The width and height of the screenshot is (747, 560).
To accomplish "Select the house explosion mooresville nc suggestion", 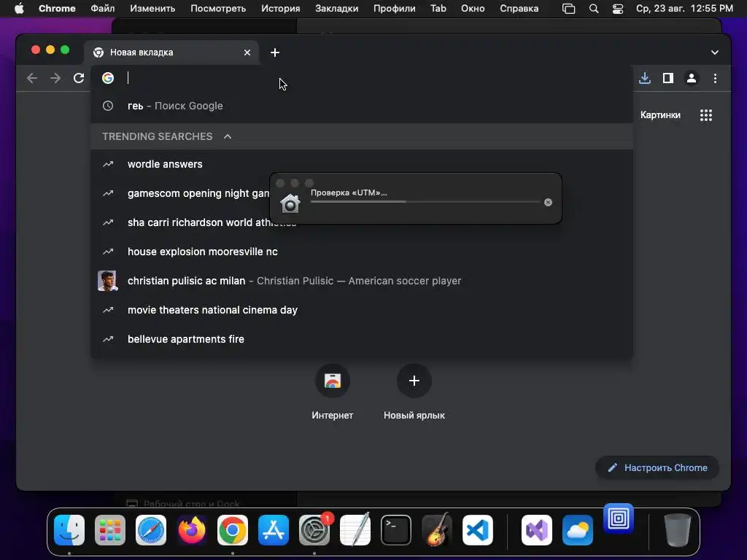I will 362,252.
